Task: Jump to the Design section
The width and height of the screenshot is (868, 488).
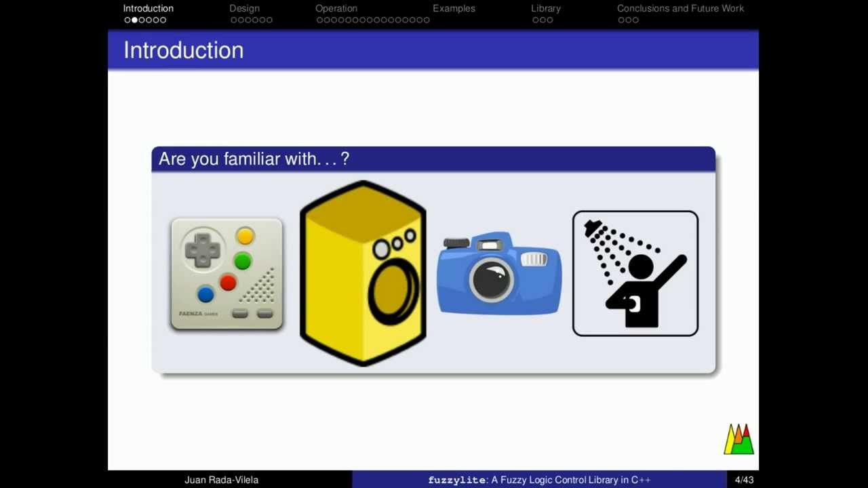Action: [x=244, y=8]
